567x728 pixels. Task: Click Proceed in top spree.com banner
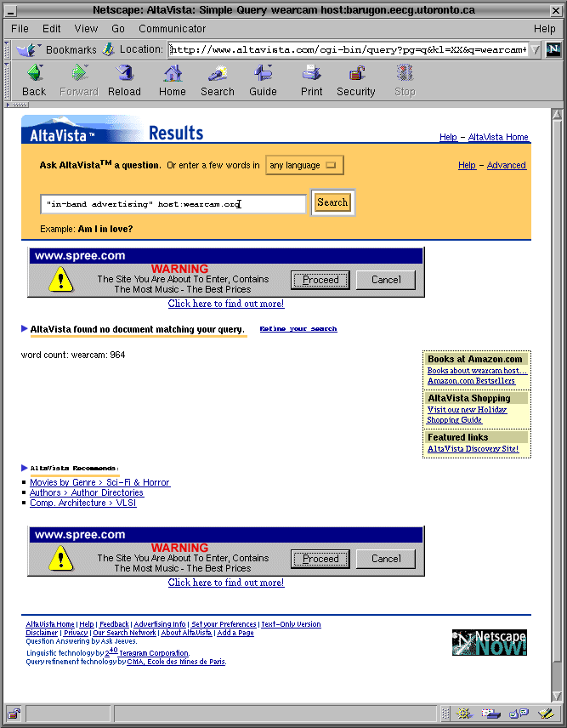(x=320, y=280)
